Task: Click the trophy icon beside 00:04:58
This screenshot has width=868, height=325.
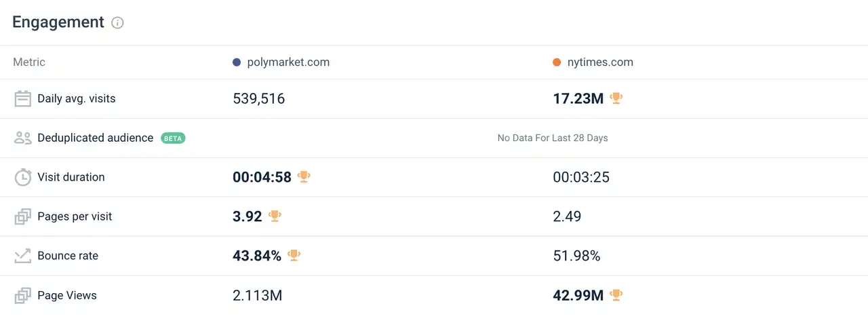Action: pos(304,177)
